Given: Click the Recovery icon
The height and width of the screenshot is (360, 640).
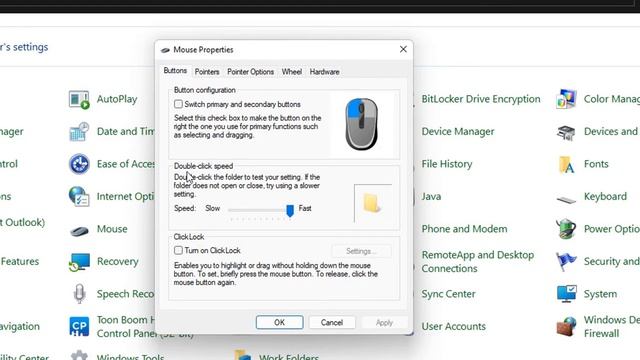Looking at the screenshot, I should [x=79, y=262].
